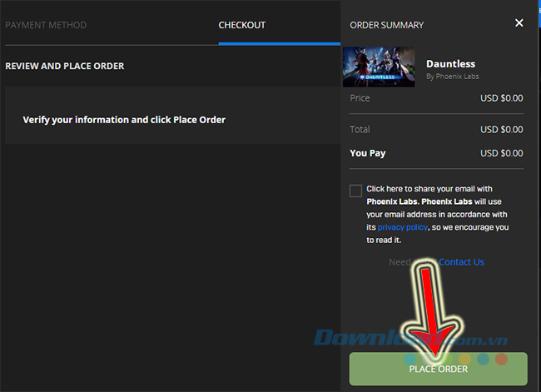Click the Total row amount USD $0.00
Screen dimensions: 541x392
click(502, 129)
